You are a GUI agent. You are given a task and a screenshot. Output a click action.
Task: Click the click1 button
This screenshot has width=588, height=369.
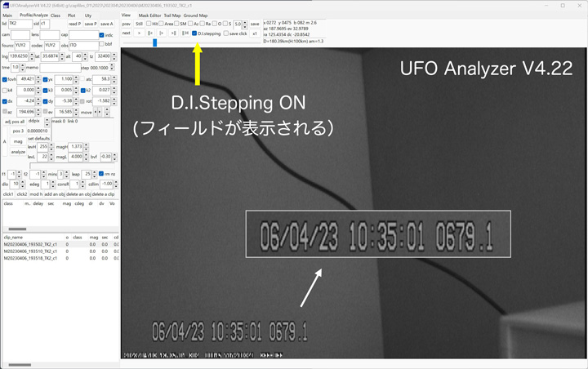[8, 194]
